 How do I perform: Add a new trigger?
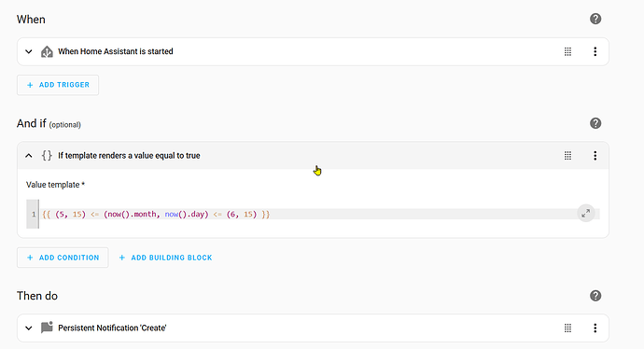[58, 85]
